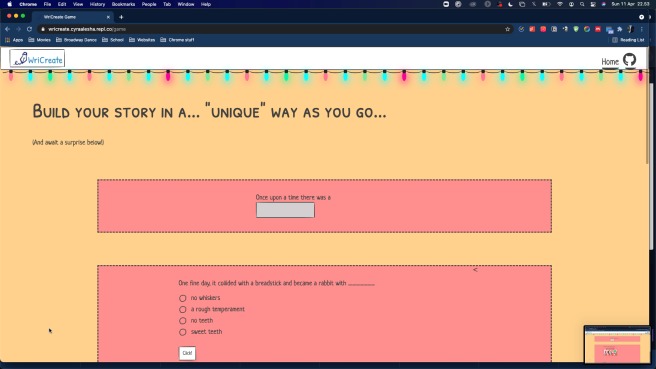Go forward to next page
Viewport: 656px width, 369px height.
pos(18,29)
